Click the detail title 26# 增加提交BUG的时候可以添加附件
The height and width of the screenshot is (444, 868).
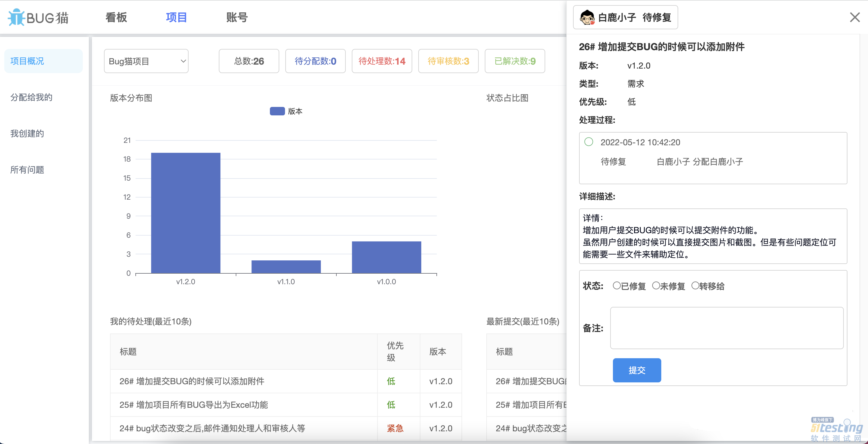662,47
